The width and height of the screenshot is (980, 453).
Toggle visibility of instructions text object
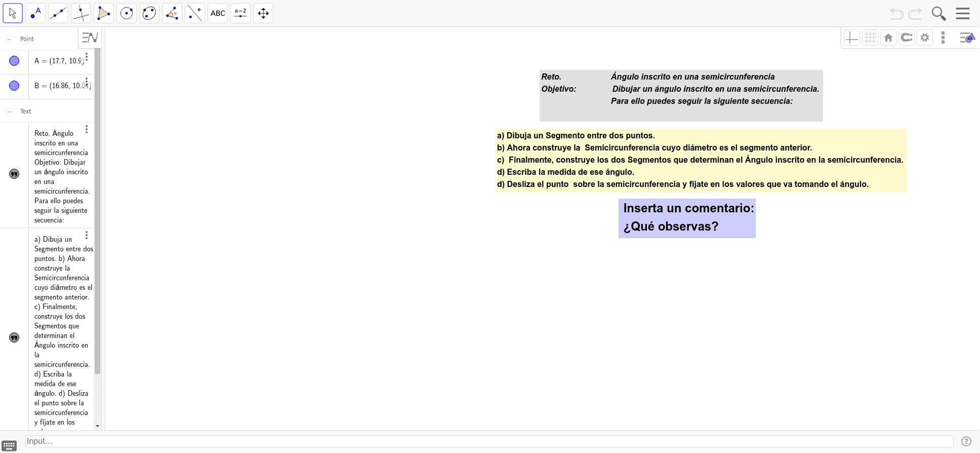click(x=14, y=337)
